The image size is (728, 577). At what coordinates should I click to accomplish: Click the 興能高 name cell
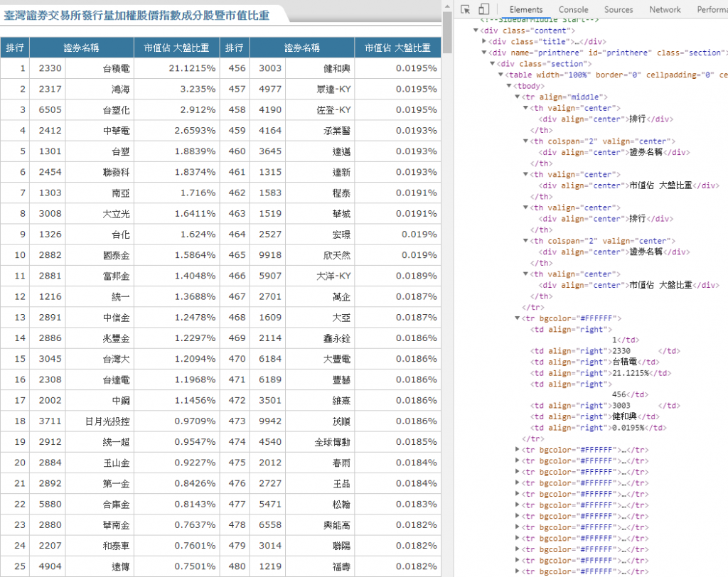(x=320, y=525)
